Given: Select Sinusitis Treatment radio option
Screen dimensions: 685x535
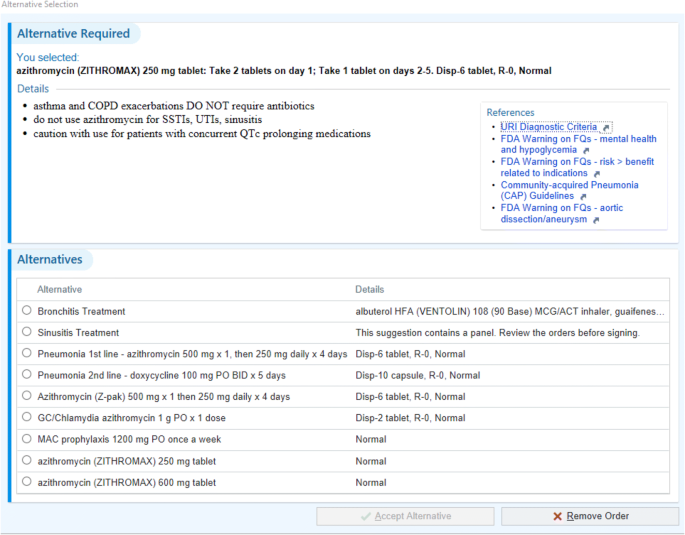Looking at the screenshot, I should pos(27,332).
